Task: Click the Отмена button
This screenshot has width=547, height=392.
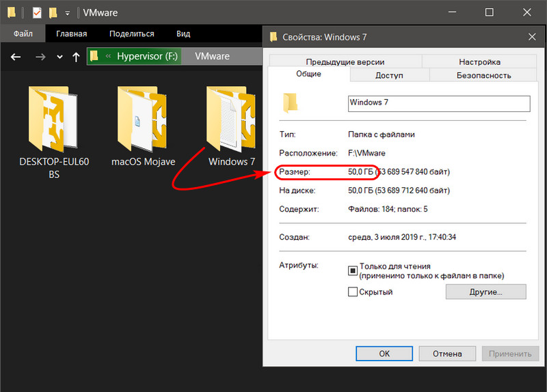Action: pyautogui.click(x=447, y=354)
